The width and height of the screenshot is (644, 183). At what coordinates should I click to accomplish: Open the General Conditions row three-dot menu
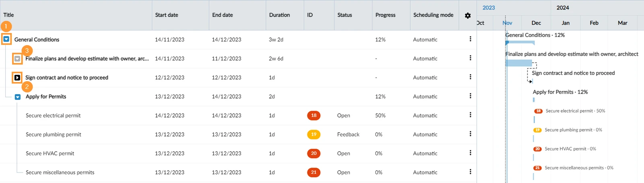coord(470,39)
